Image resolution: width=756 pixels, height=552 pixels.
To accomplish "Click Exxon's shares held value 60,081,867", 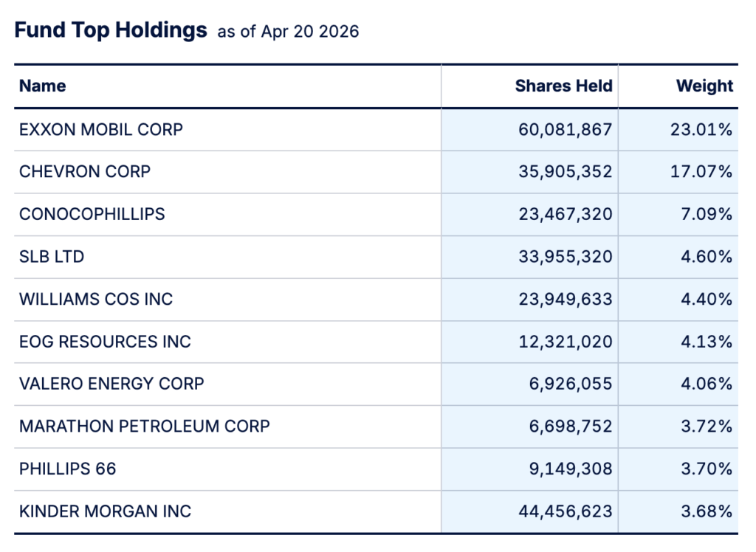I will coord(566,130).
